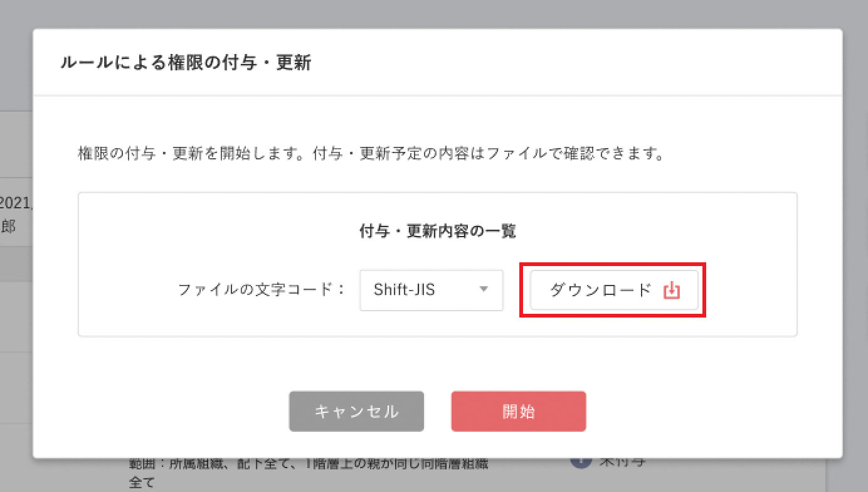Click the 付与・更新内容の一覧 panel heading
868x492 pixels.
[x=437, y=231]
